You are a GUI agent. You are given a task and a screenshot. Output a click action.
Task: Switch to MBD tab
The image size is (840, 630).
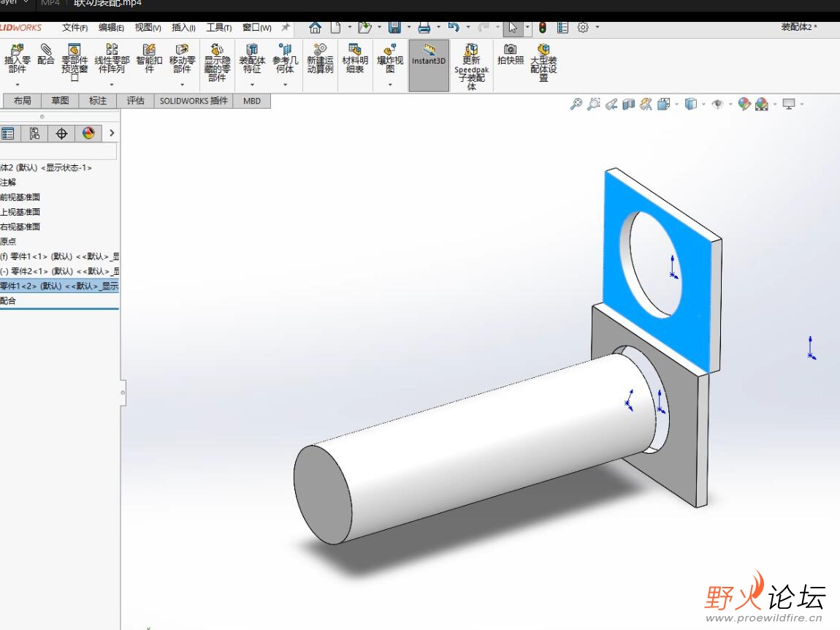(x=252, y=101)
